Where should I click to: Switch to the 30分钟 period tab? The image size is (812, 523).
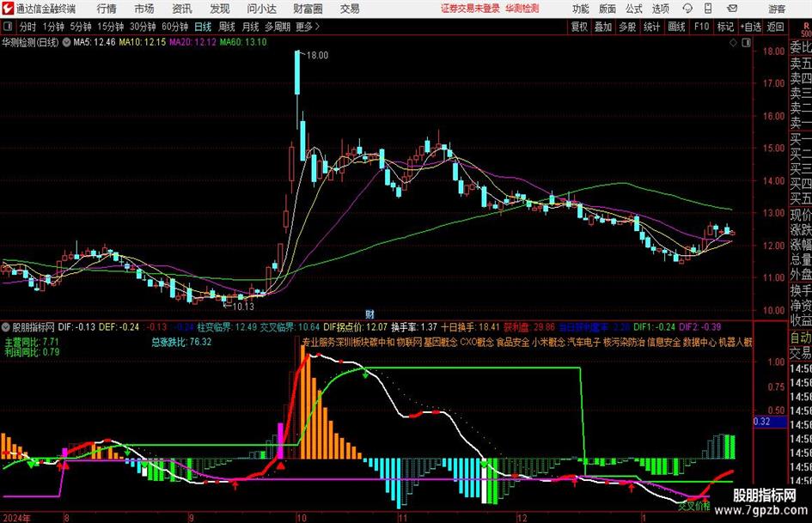[143, 27]
